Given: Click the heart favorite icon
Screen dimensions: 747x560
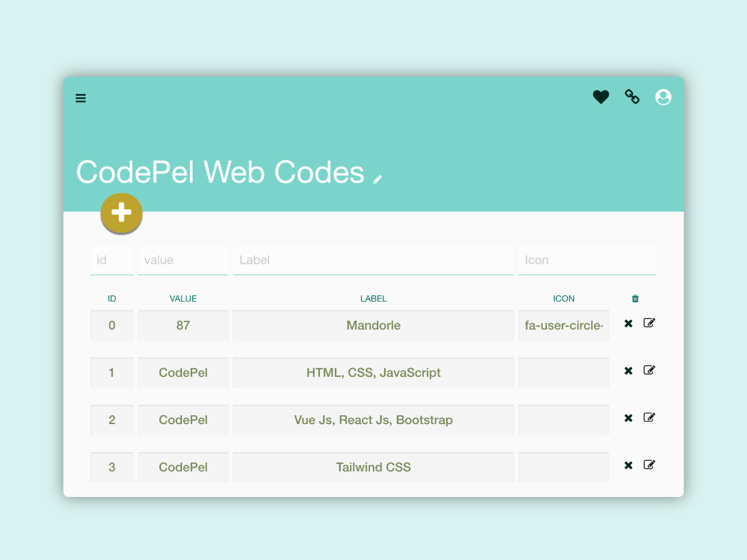Looking at the screenshot, I should 601,97.
